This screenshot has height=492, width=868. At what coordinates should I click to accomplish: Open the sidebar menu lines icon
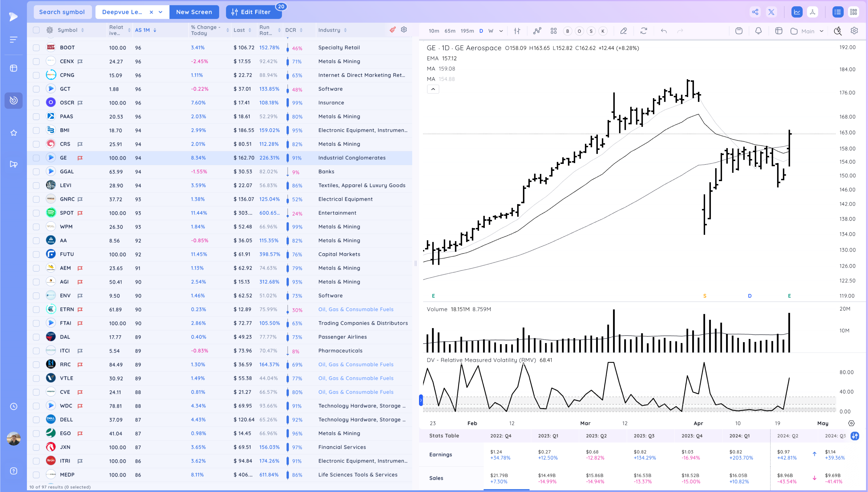[x=13, y=40]
